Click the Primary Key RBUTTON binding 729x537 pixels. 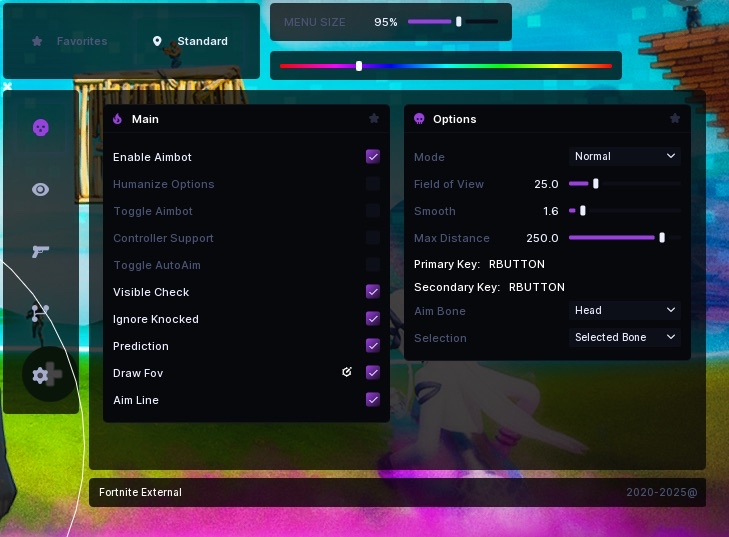[516, 265]
